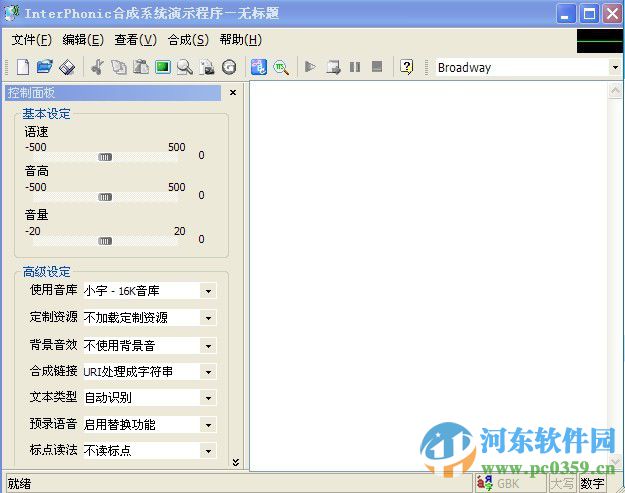Viewport: 625px width, 493px height.
Task: Open the 帮助(H) menu
Action: (x=240, y=40)
